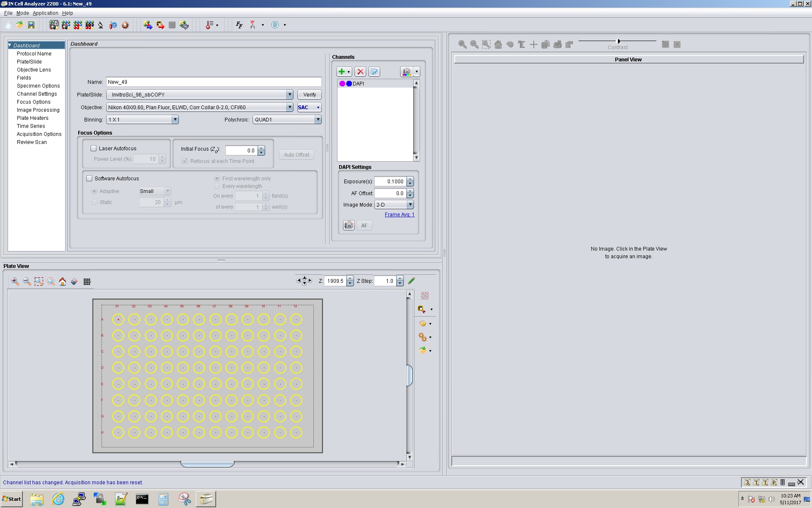The height and width of the screenshot is (508, 812).
Task: Open the Image Mode 2-D dropdown
Action: pos(410,204)
